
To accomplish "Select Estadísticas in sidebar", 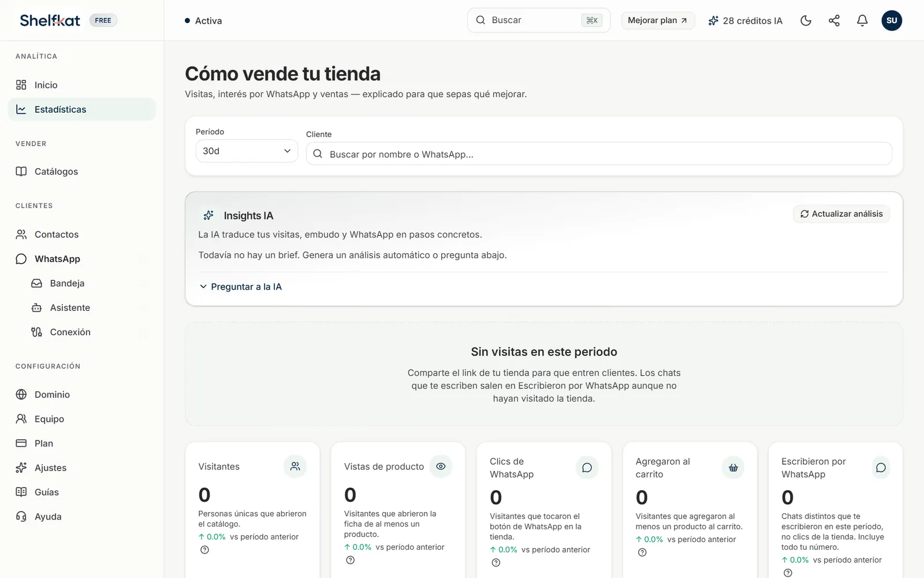I will (82, 109).
